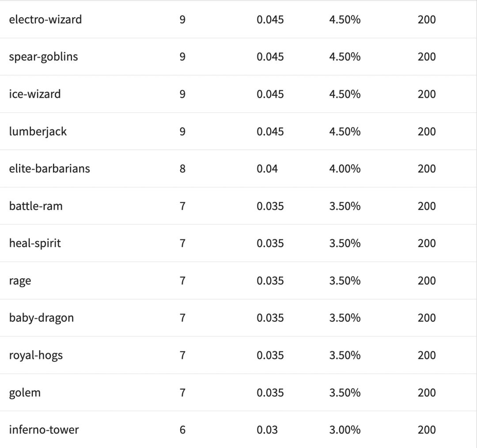Select the 0.04 cell in elite-barbarians row

click(x=267, y=168)
